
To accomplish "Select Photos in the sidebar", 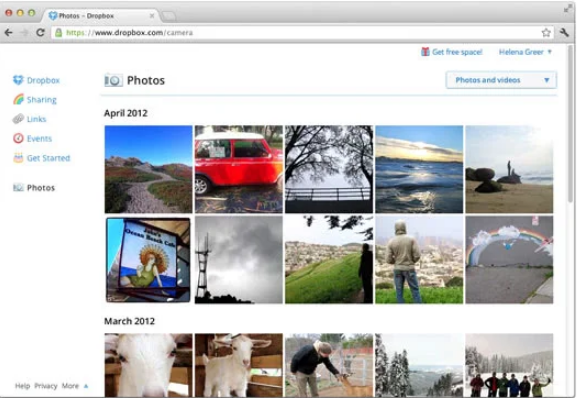I will click(x=41, y=188).
